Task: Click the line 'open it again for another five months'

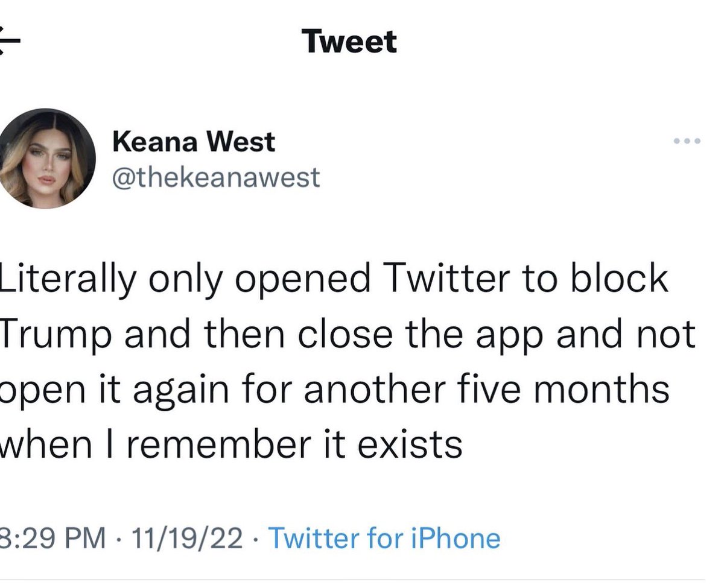Action: tap(334, 391)
